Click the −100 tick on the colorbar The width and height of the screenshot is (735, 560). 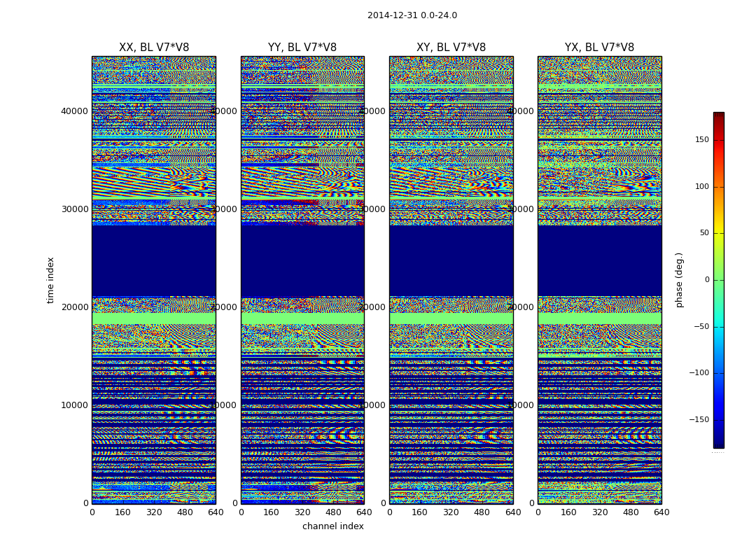tap(699, 372)
